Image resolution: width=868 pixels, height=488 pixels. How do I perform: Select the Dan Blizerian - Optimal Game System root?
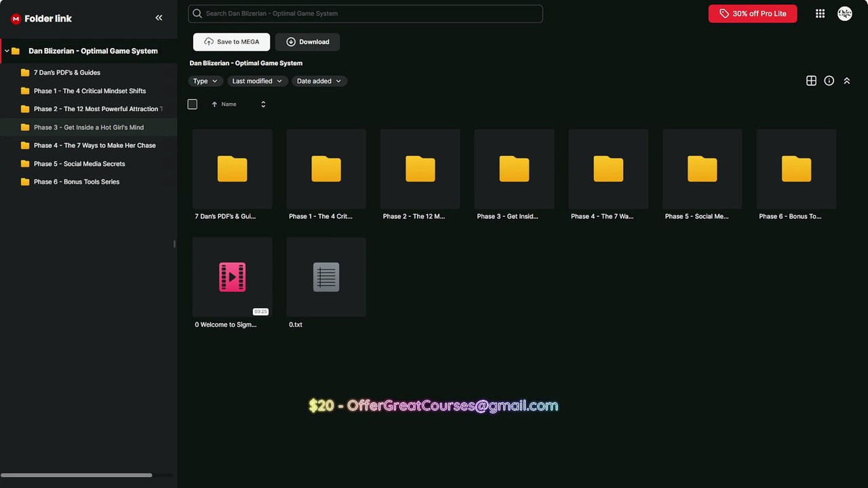click(x=88, y=51)
